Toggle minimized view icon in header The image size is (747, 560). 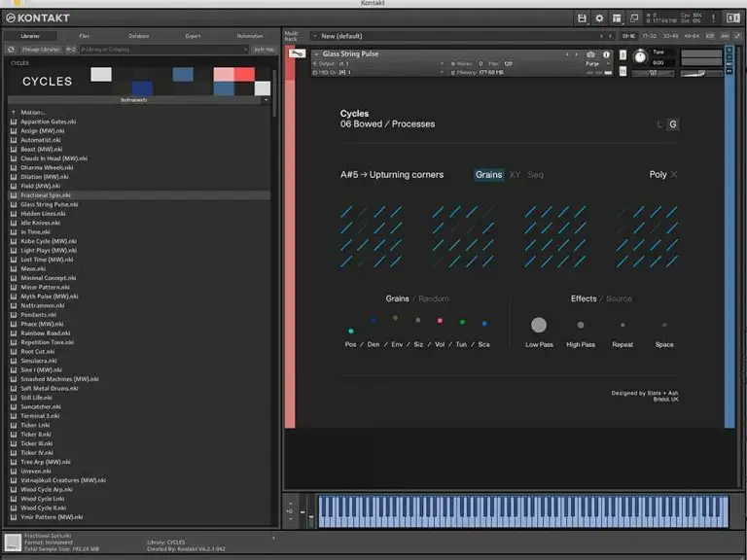click(x=634, y=18)
